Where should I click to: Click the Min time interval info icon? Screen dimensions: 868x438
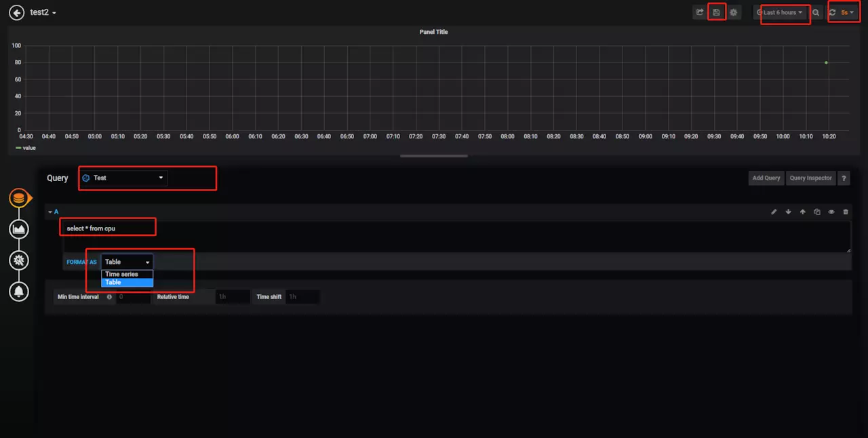109,297
